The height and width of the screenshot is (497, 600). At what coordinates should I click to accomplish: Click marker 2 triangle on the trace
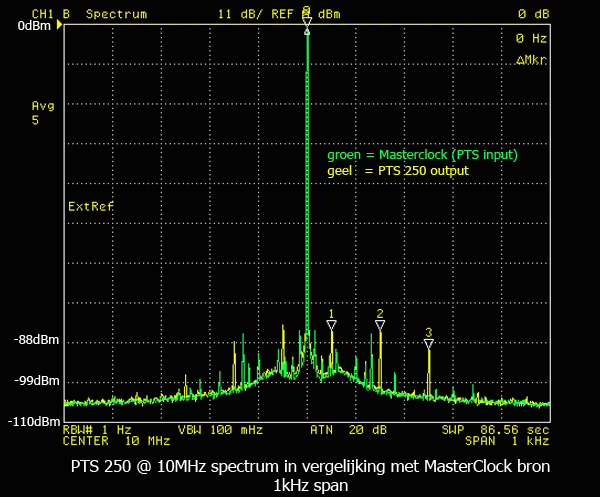pos(380,325)
